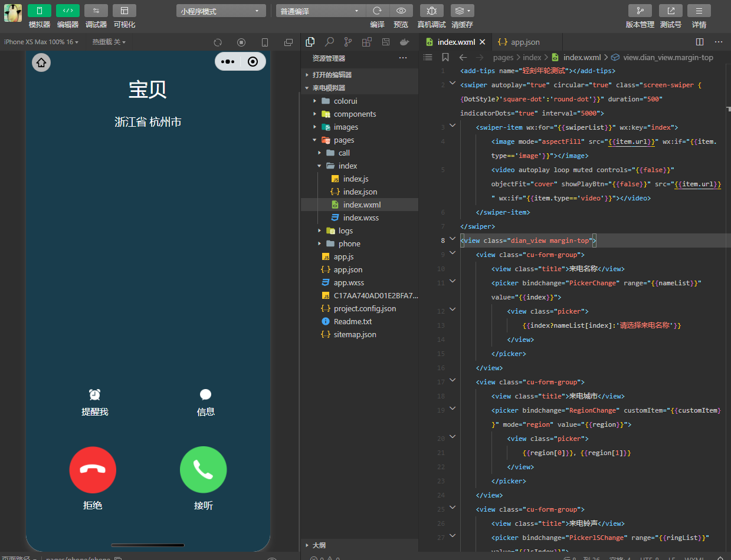This screenshot has height=560, width=731.
Task: Open the search icon in editor sidebar
Action: tap(329, 42)
